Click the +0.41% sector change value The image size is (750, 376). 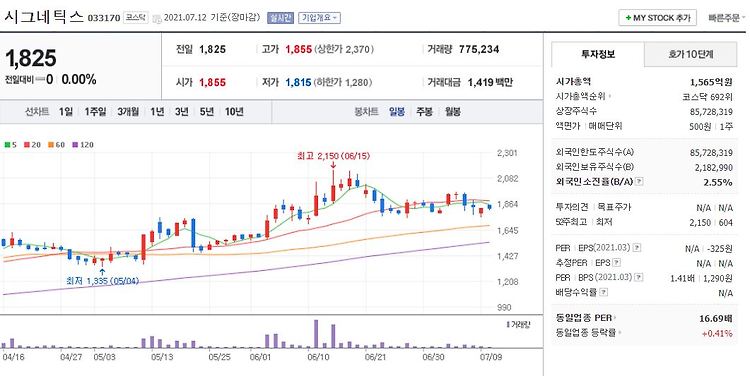click(717, 333)
